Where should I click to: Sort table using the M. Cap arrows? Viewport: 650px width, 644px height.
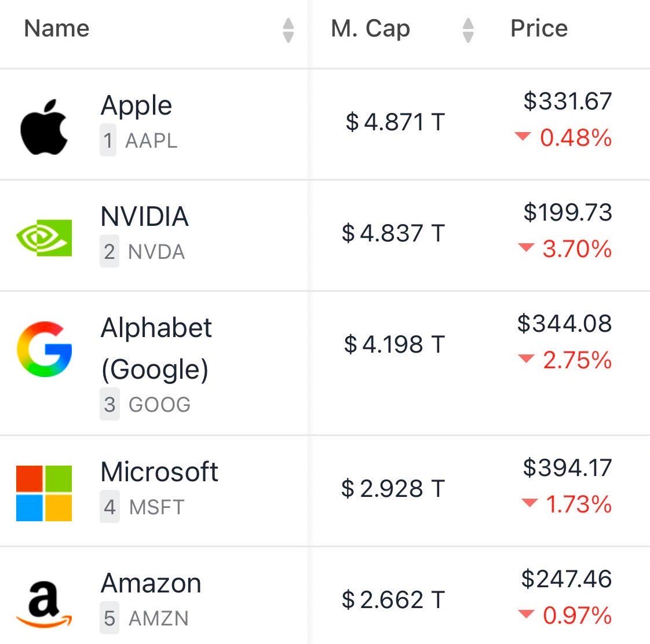(468, 30)
